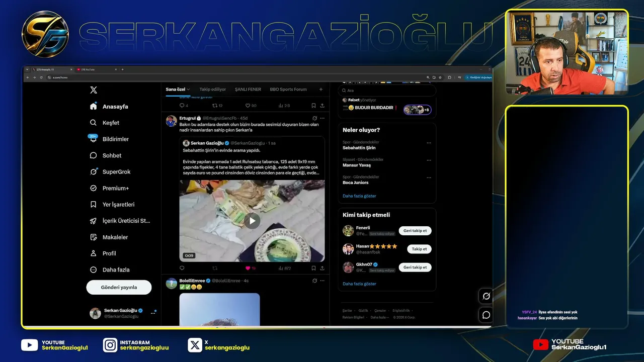
Task: Repost Ertugrul's post
Action: [x=215, y=268]
